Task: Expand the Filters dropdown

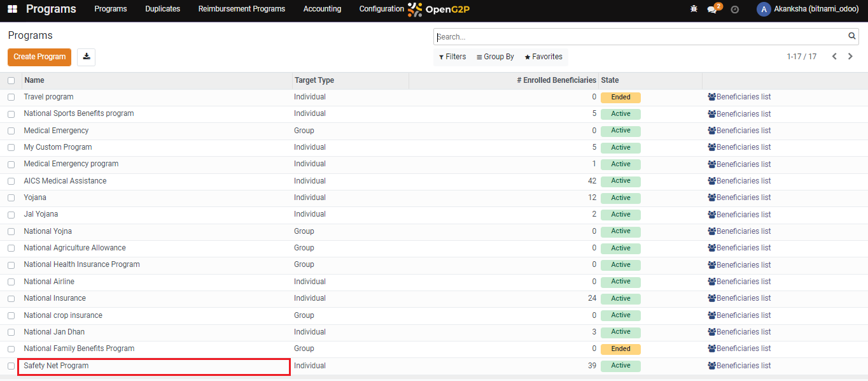Action: coord(452,57)
